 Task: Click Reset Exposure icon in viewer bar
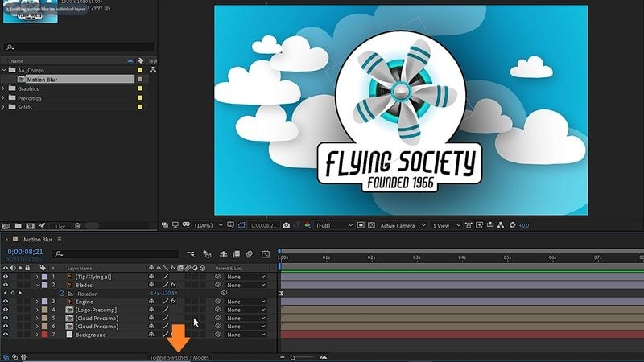512,225
